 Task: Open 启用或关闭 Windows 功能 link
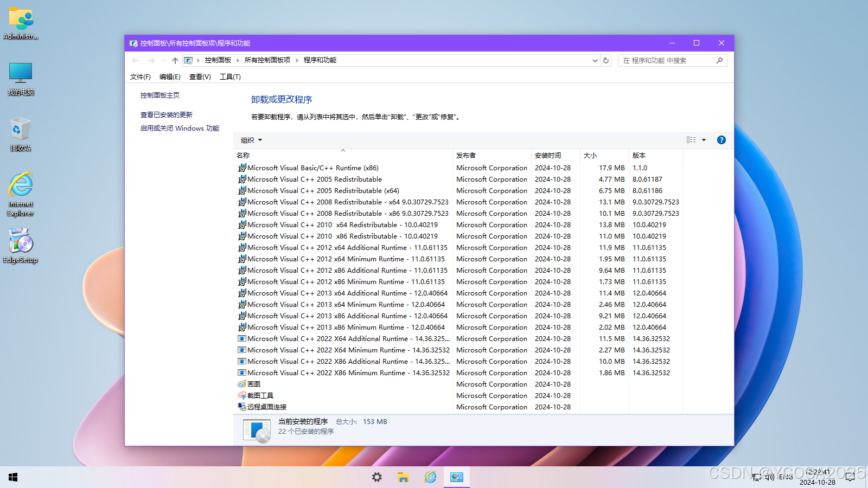coord(180,129)
